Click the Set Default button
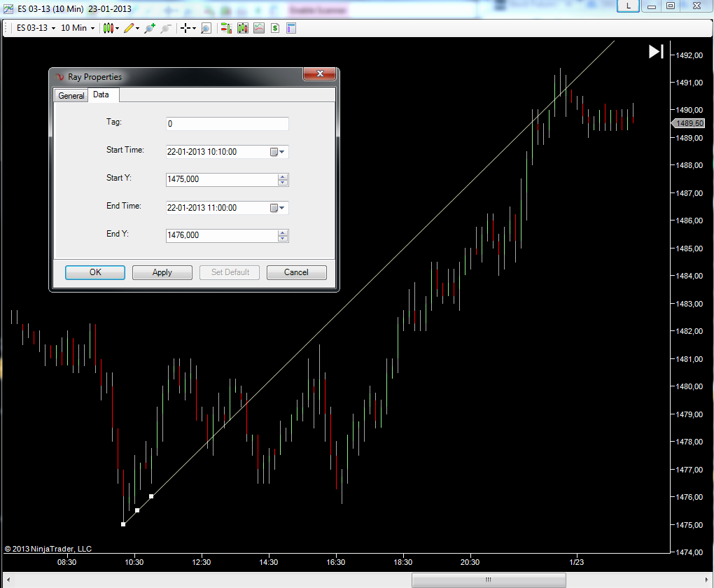Viewport: 714px width, 588px height. point(230,272)
